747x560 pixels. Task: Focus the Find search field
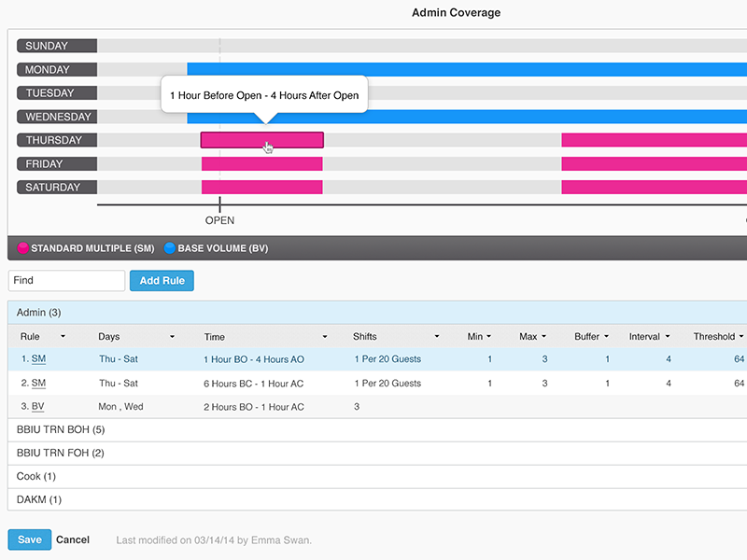pyautogui.click(x=66, y=281)
